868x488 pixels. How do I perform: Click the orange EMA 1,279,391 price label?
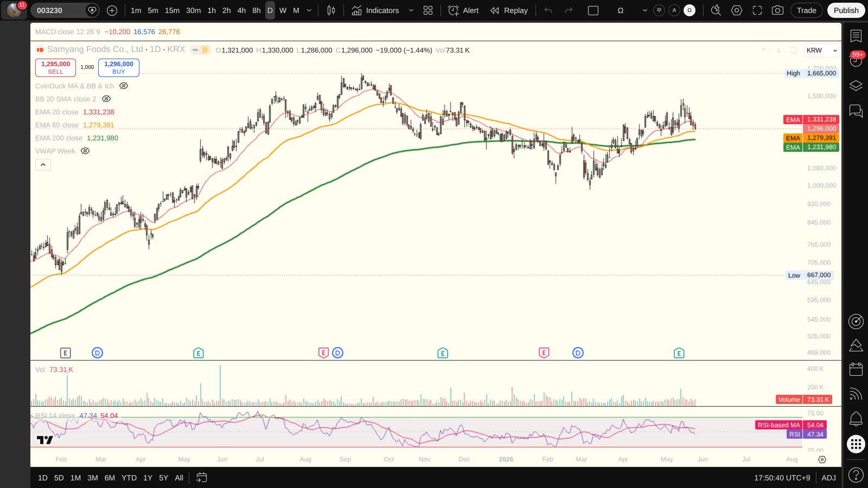click(x=812, y=138)
